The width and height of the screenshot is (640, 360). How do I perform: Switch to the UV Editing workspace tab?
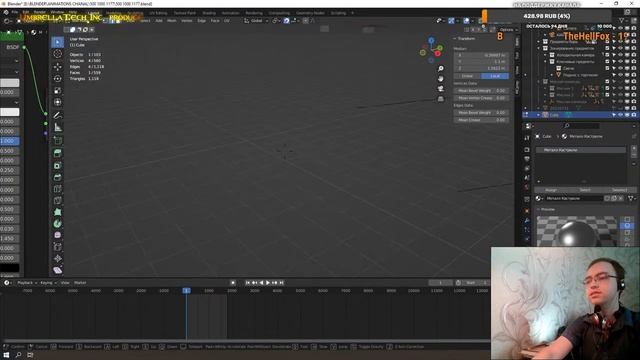point(158,13)
